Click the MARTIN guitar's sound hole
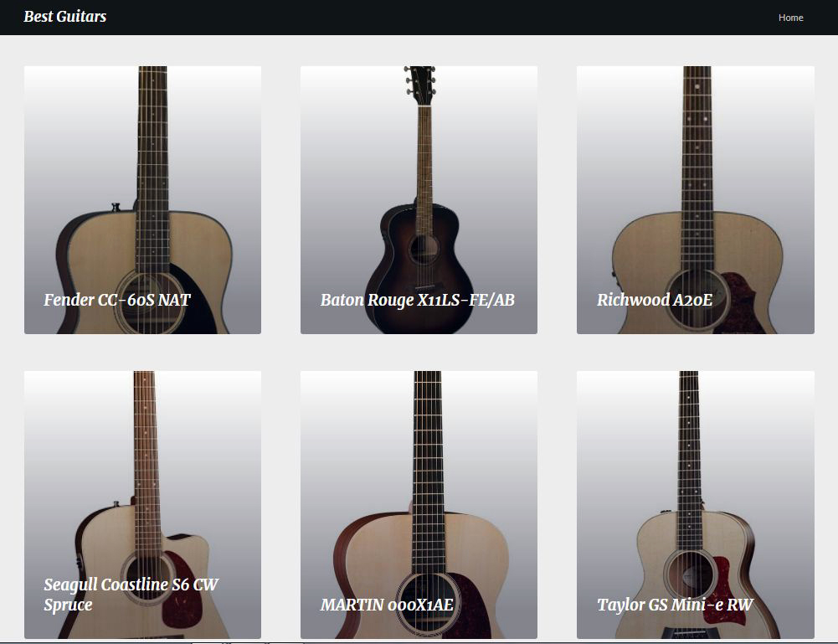This screenshot has height=644, width=838. pyautogui.click(x=428, y=605)
